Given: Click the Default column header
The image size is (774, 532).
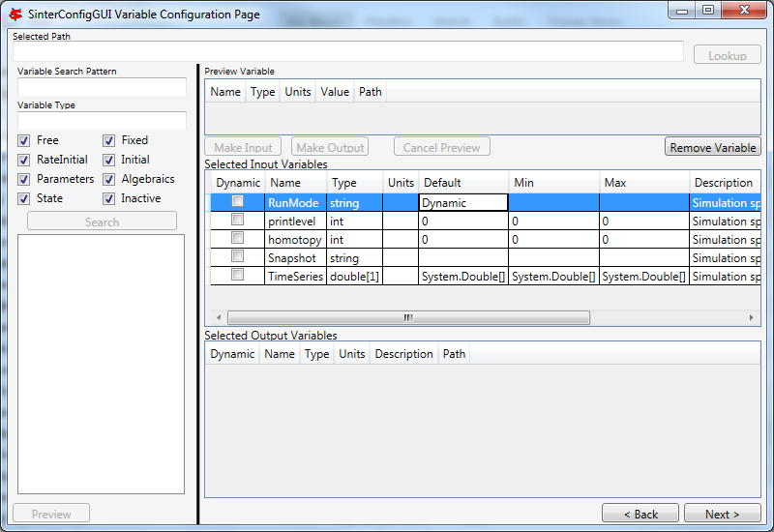Looking at the screenshot, I should click(x=463, y=183).
